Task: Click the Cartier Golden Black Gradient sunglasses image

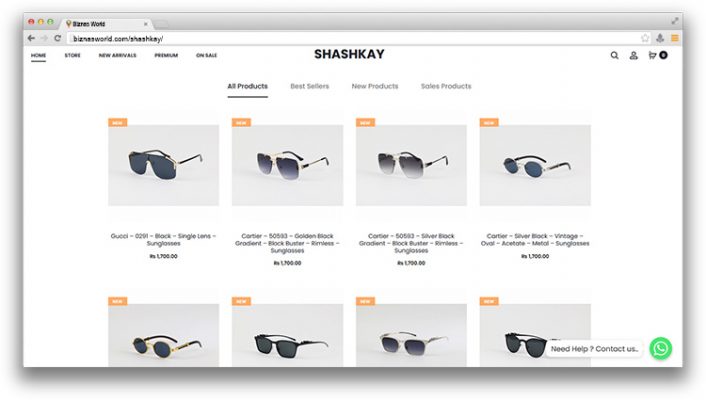Action: tap(287, 165)
